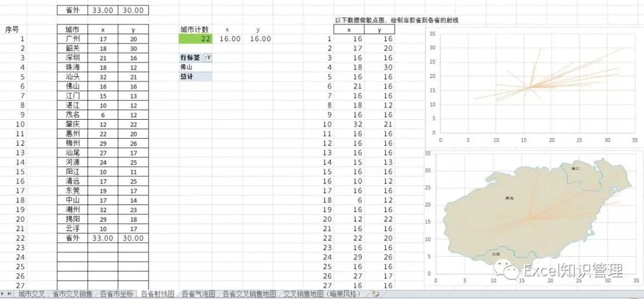Click the next-sheet navigation arrow

(4, 294)
